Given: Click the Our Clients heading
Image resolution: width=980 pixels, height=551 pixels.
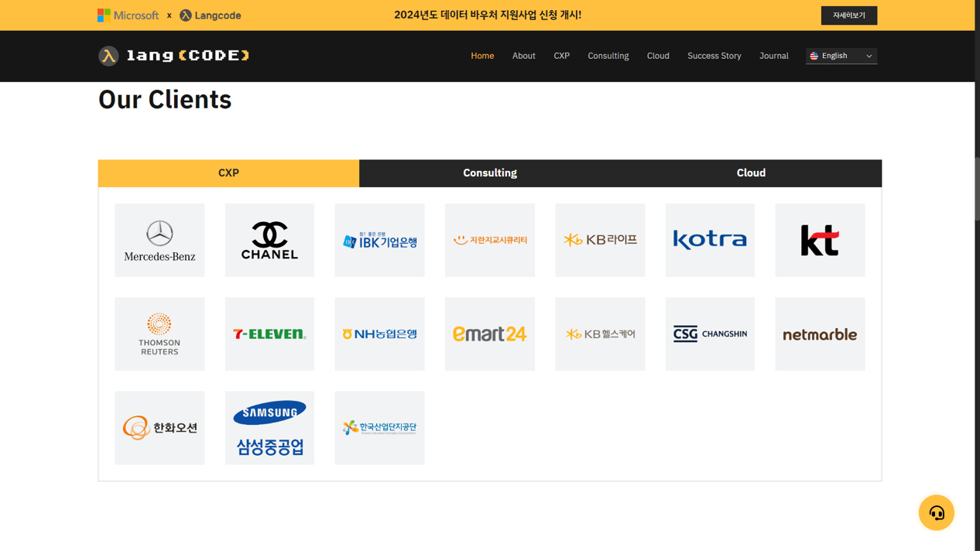Looking at the screenshot, I should (165, 99).
